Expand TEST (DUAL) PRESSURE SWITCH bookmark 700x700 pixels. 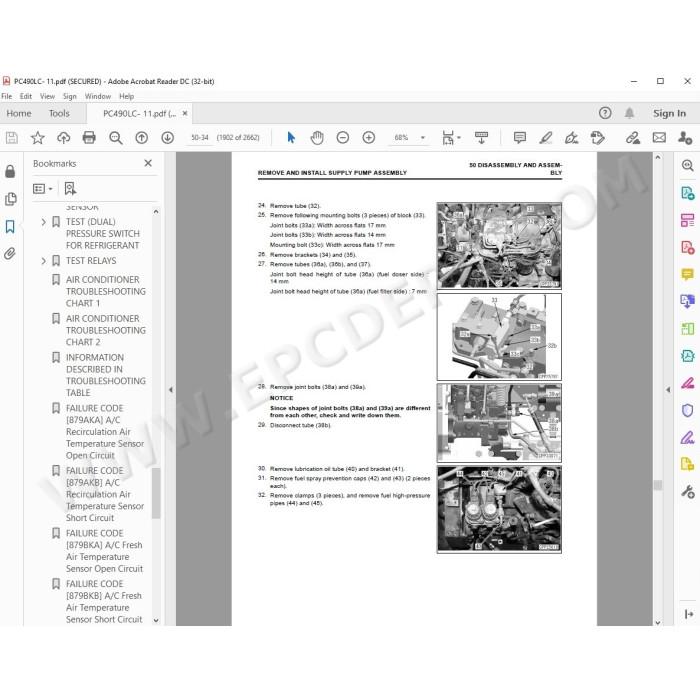pos(43,222)
